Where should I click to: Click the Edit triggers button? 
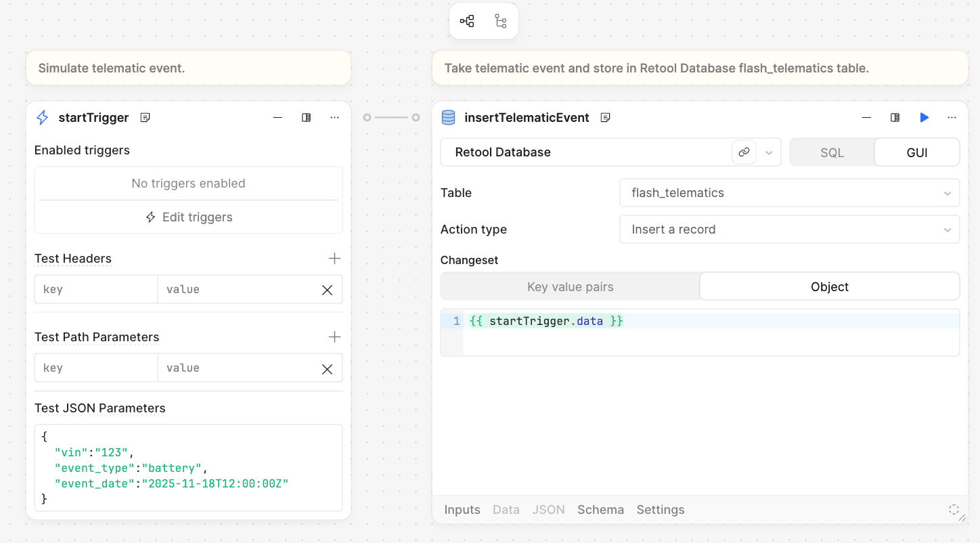[x=189, y=217]
